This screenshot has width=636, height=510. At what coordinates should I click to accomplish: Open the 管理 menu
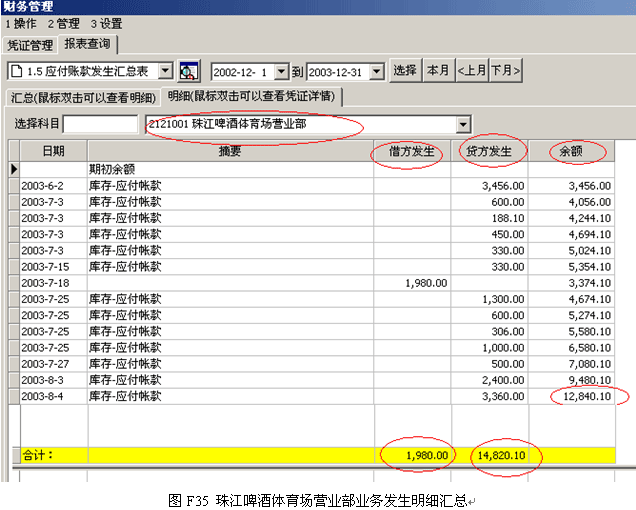tap(64, 23)
